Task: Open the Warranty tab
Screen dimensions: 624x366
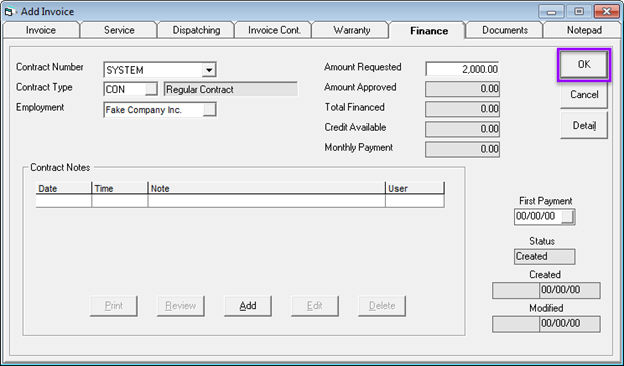Action: click(351, 30)
